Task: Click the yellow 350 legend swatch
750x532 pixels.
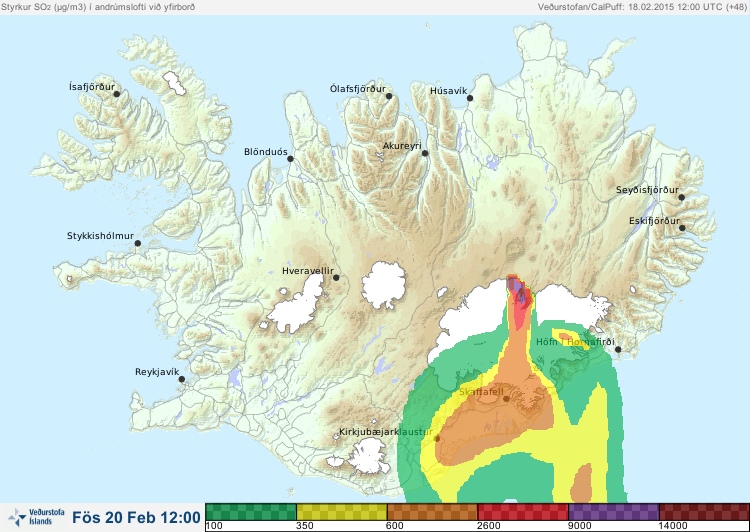Action: [342, 512]
